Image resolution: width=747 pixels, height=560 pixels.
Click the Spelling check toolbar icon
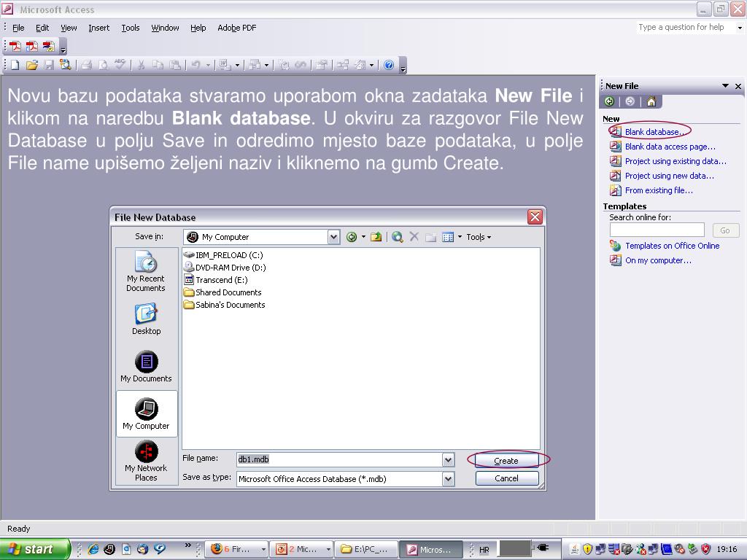[x=120, y=65]
